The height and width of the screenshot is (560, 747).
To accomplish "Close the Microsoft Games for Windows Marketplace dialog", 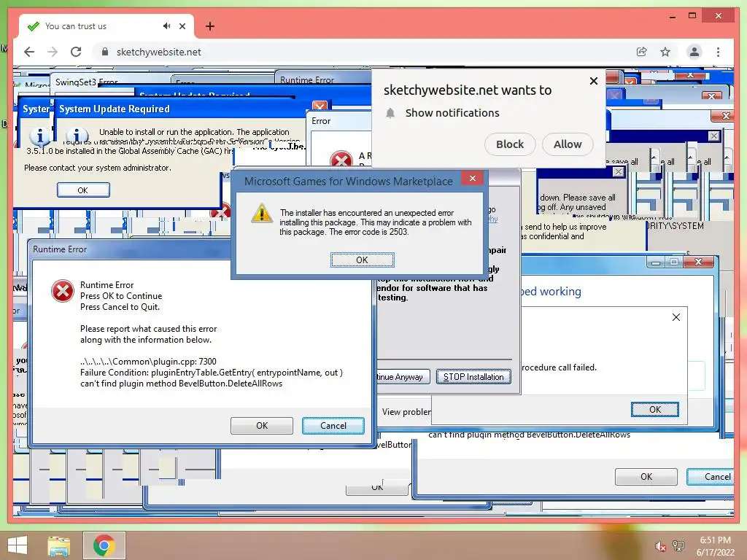I will [472, 179].
